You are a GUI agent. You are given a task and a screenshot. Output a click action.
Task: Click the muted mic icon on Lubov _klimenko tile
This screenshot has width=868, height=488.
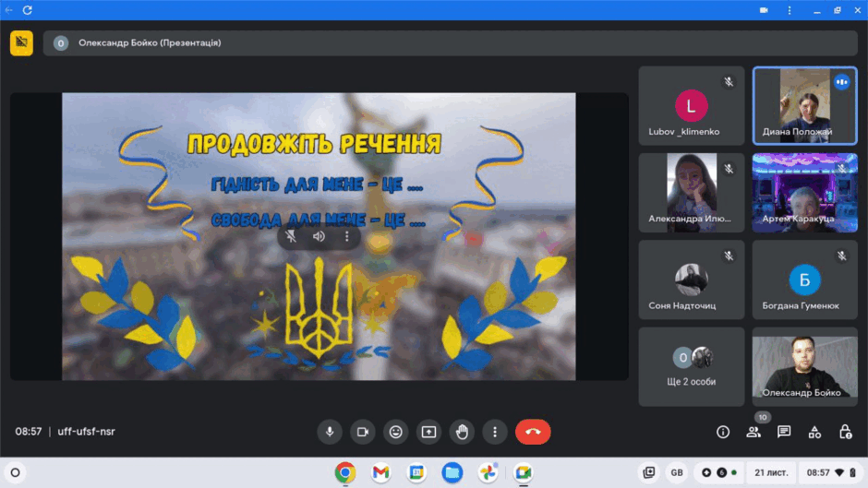coord(729,82)
